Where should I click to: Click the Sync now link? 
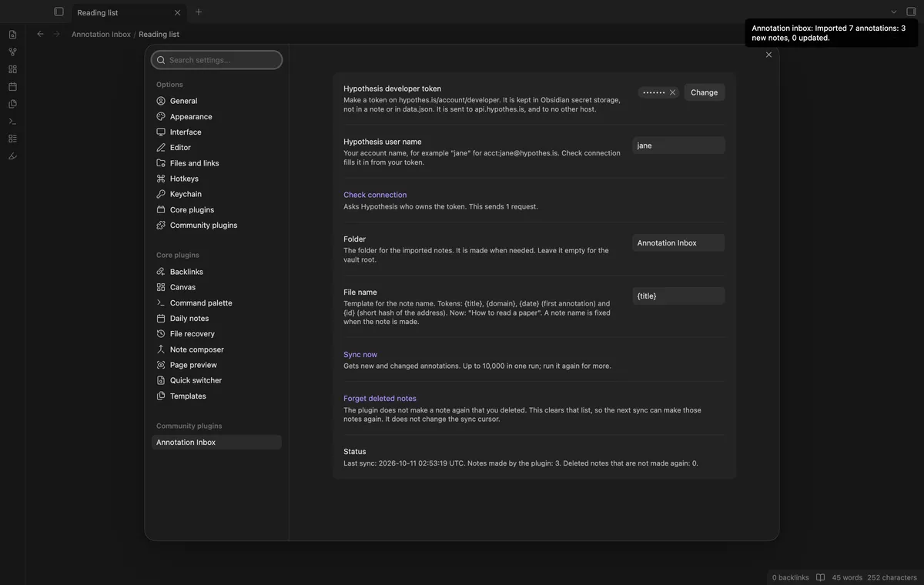pos(360,354)
